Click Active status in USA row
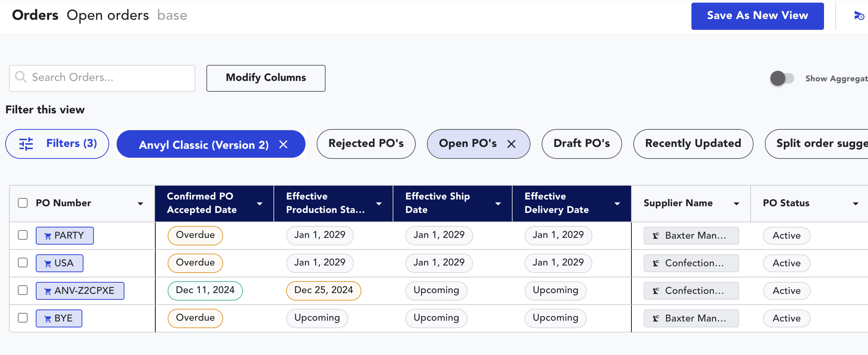Screen dimensions: 868x355 pos(787,263)
